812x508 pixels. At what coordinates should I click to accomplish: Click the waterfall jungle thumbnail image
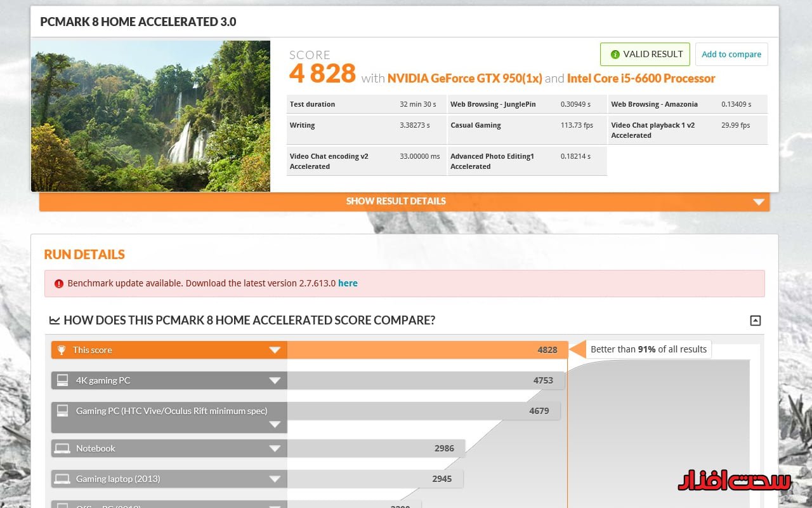150,116
